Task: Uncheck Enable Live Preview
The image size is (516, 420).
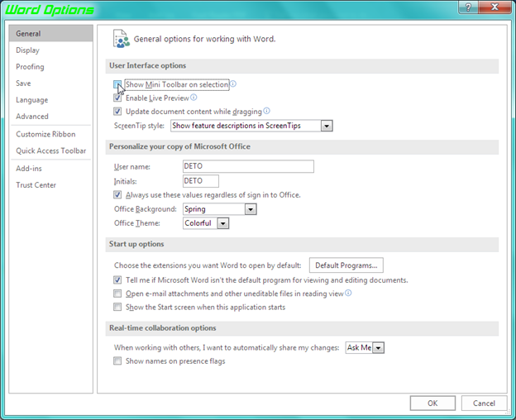Action: [x=117, y=98]
